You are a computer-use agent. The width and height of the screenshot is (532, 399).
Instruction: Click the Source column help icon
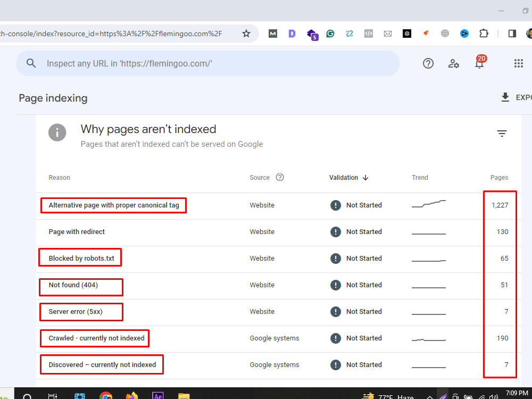tap(280, 177)
